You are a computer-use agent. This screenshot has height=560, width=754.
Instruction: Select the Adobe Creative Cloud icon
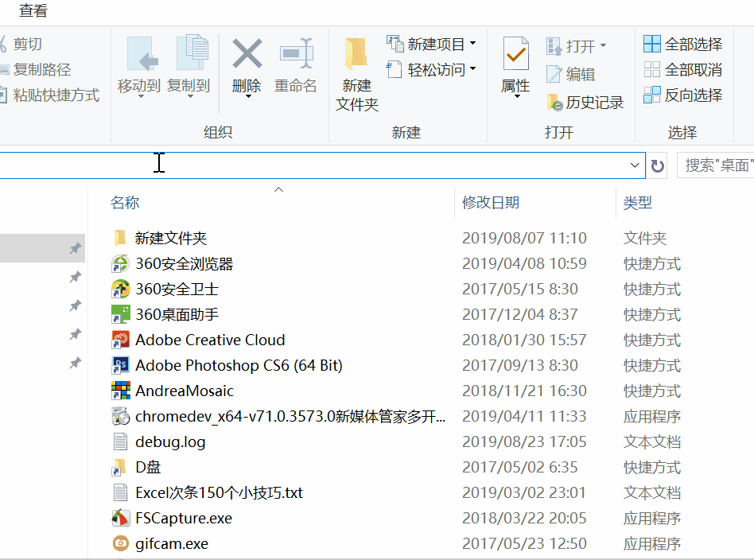point(120,340)
